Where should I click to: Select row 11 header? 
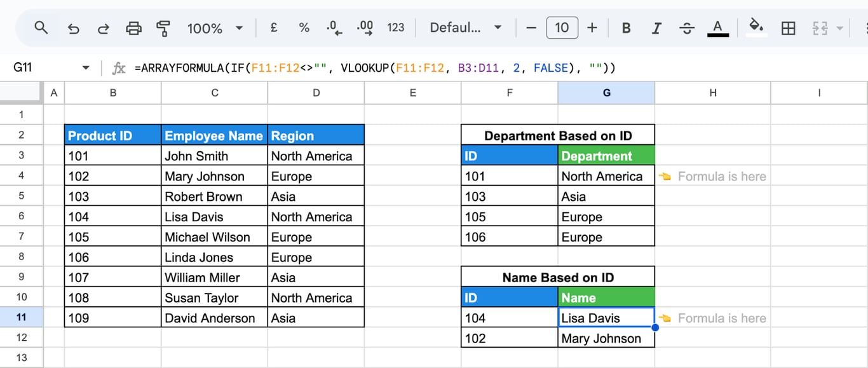coord(22,318)
